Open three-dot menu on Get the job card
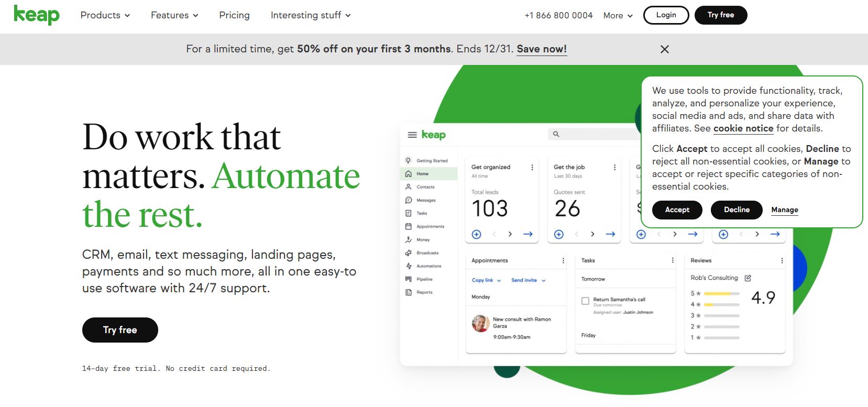 (614, 167)
